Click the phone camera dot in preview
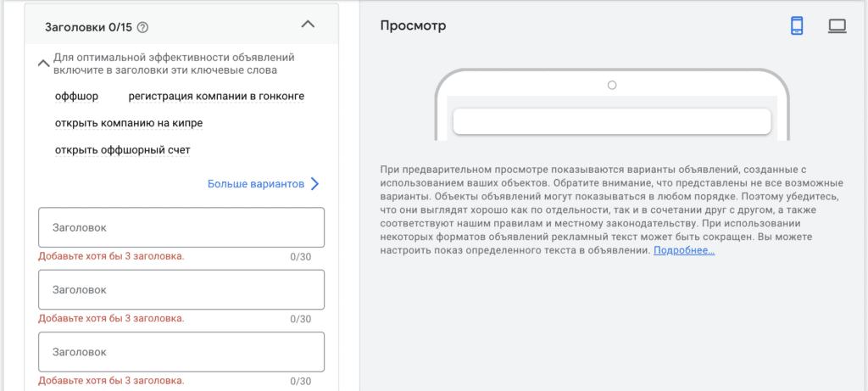The height and width of the screenshot is (391, 868). 612,86
